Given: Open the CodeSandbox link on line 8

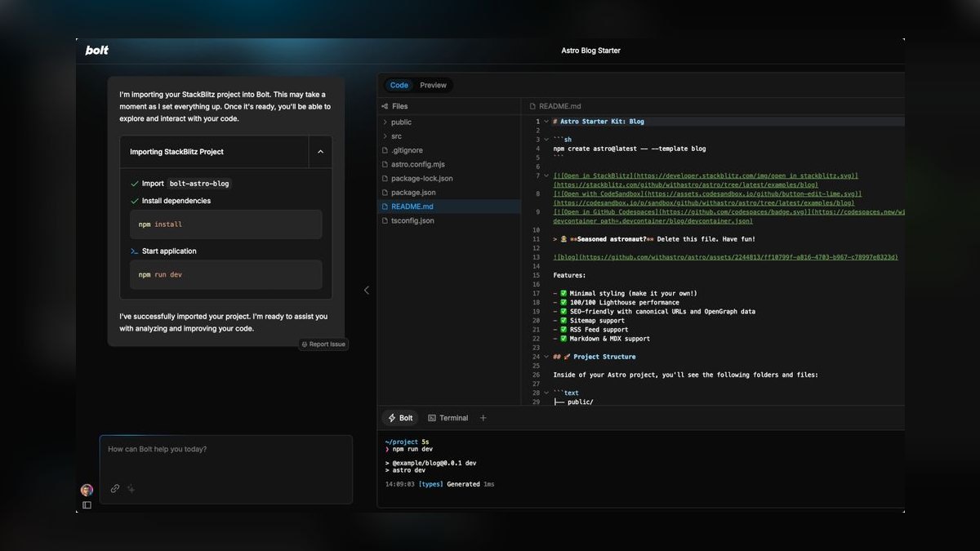Looking at the screenshot, I should point(707,198).
